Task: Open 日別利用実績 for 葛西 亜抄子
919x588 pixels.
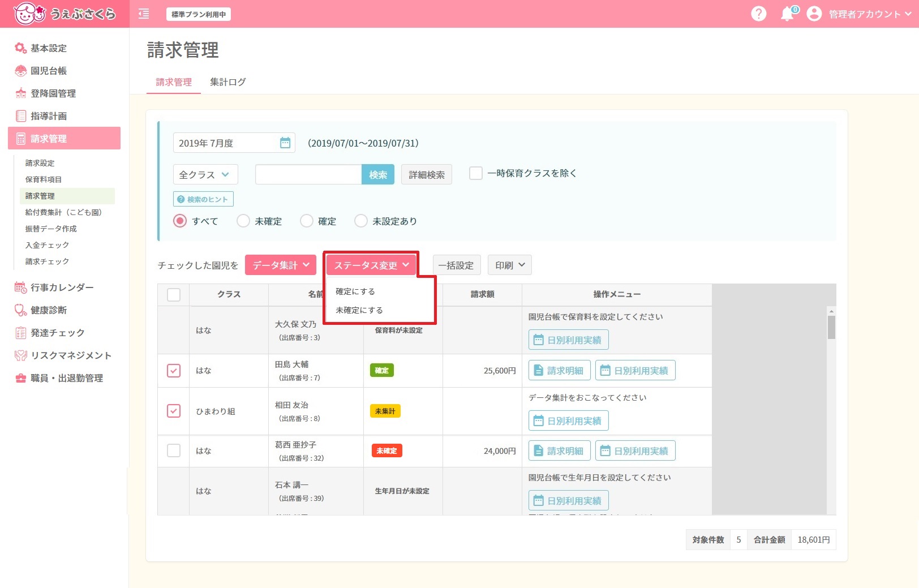Action: click(635, 451)
